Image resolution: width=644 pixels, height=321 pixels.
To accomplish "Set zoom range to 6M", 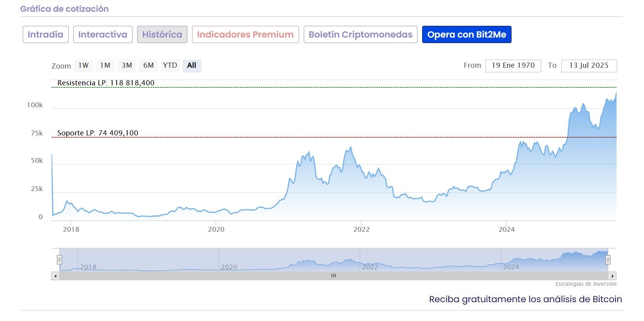I will click(x=148, y=65).
